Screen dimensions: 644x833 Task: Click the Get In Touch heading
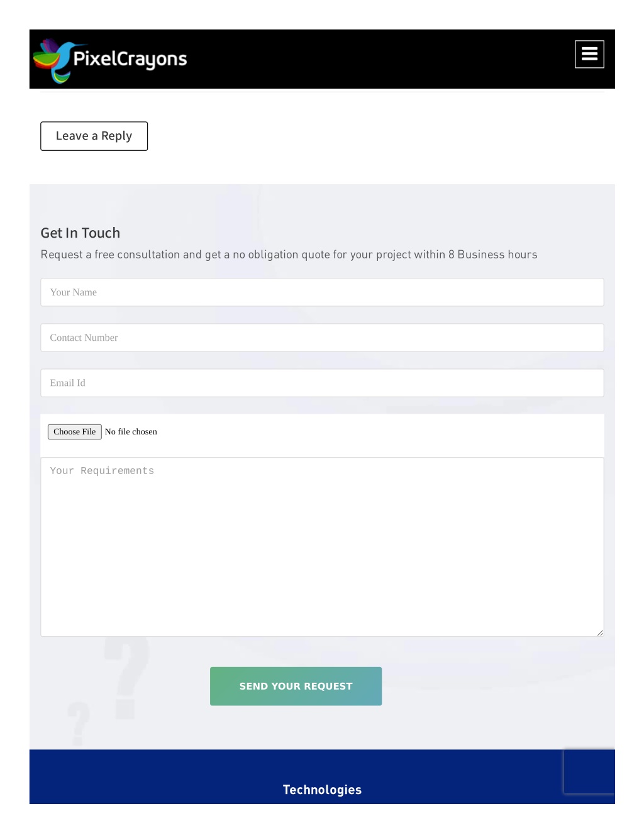pos(80,233)
